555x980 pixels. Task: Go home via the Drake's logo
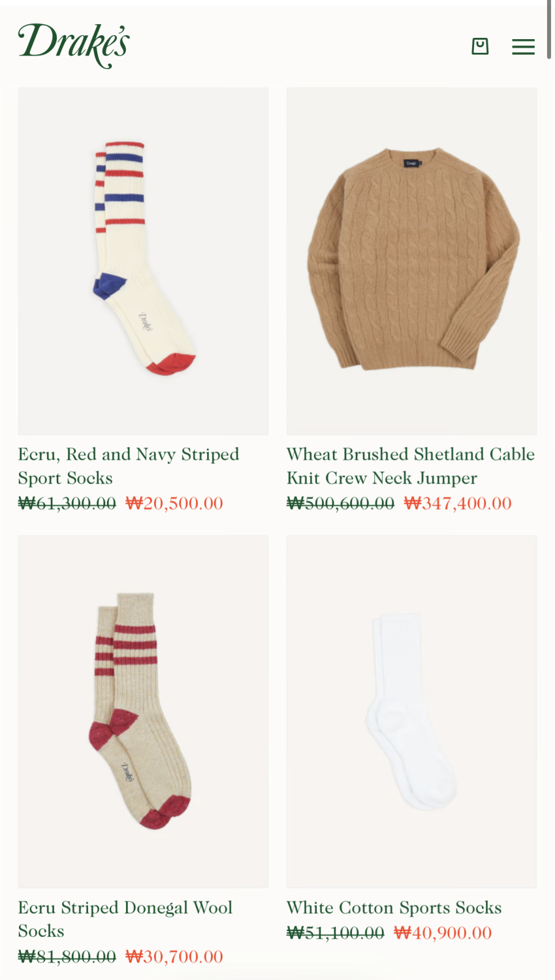74,46
